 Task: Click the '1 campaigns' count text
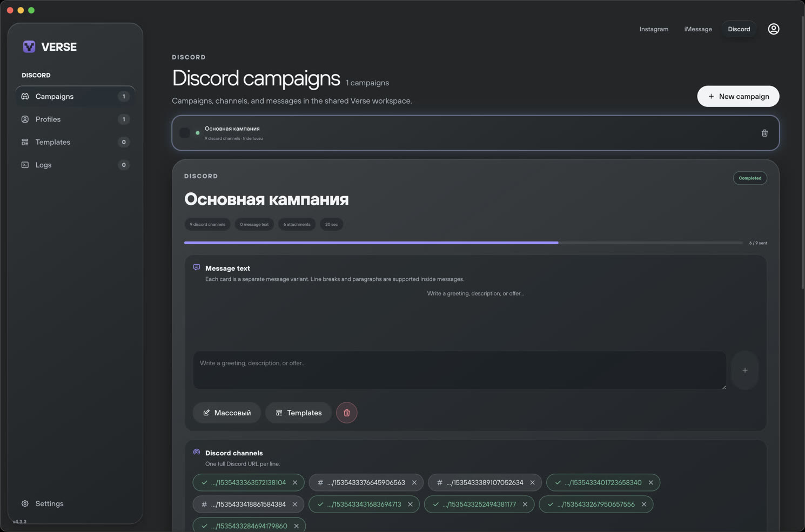367,83
